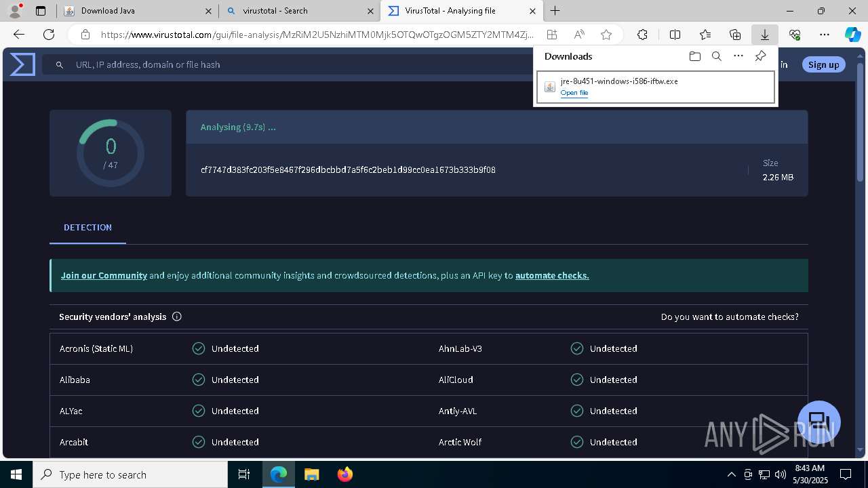Click the browser back arrow
The image size is (868, 488).
19,35
